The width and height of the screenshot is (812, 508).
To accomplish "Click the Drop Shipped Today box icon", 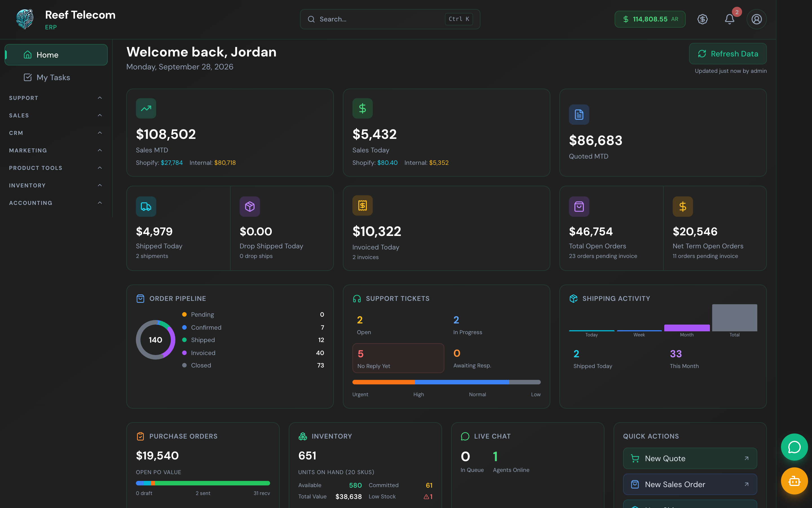I will 250,206.
